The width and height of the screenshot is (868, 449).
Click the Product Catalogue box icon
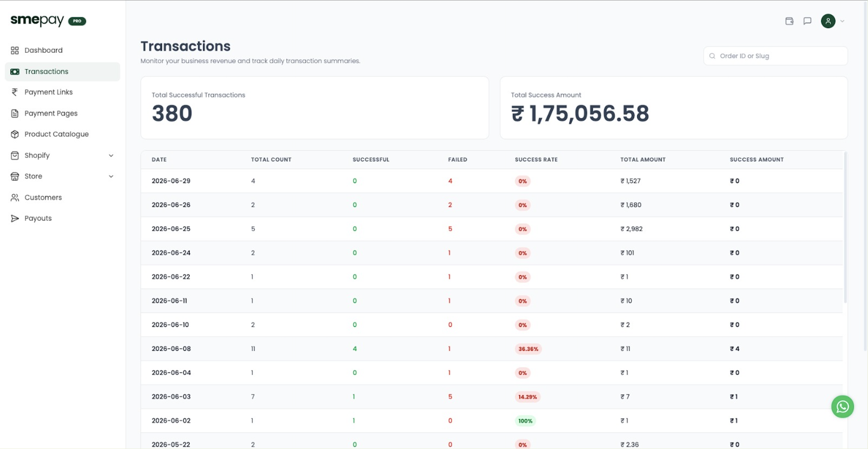point(15,134)
